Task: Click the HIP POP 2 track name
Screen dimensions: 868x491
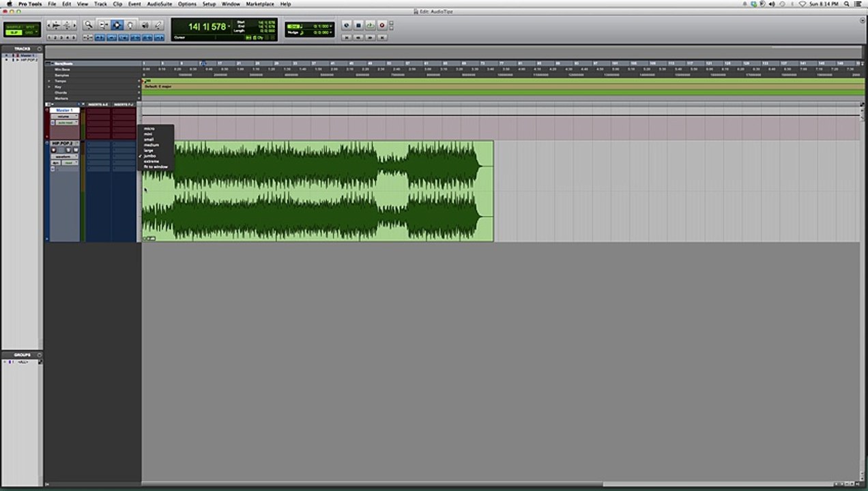Action: [62, 143]
